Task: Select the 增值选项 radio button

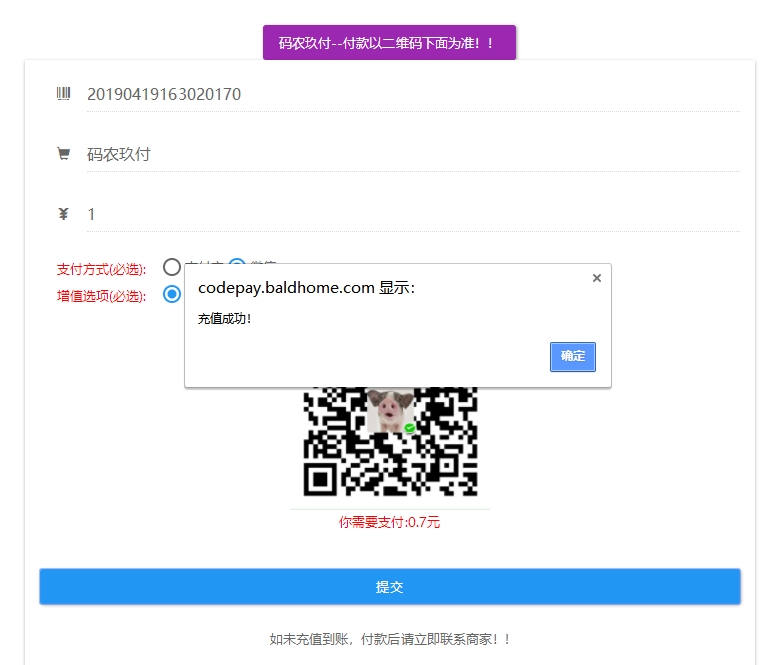Action: 172,294
